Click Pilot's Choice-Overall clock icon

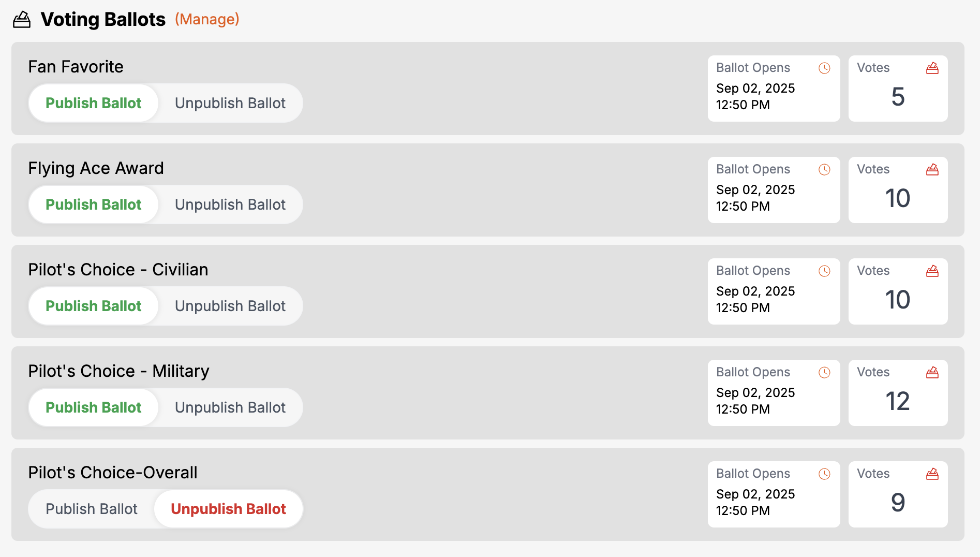[824, 474]
